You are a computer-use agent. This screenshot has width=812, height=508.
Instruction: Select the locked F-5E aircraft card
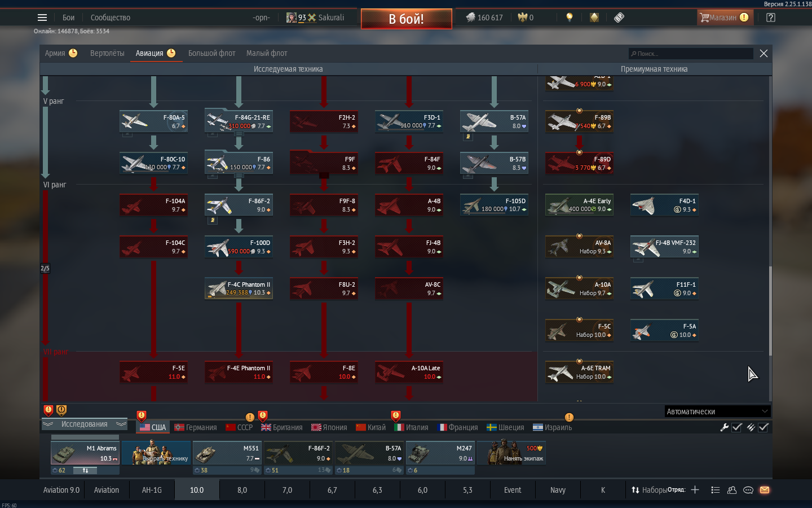(153, 372)
